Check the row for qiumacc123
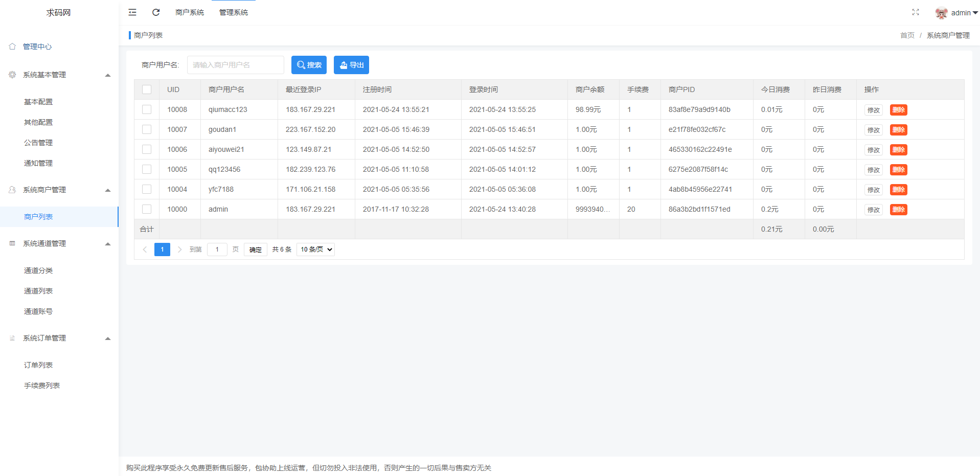This screenshot has height=476, width=980. pyautogui.click(x=147, y=109)
